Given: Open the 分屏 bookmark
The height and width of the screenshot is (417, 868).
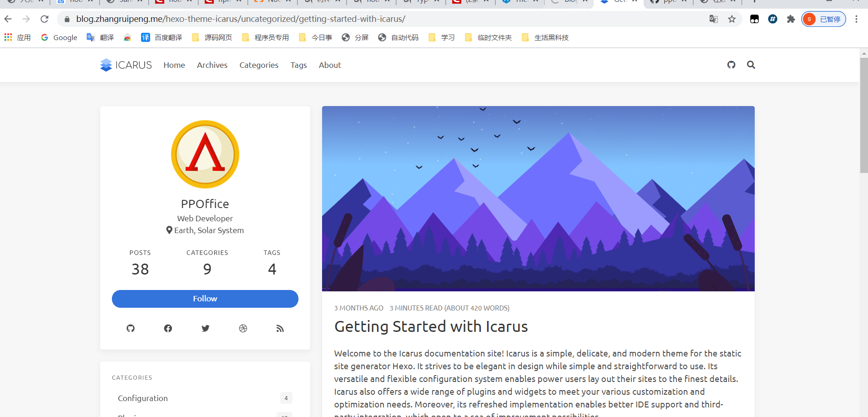Looking at the screenshot, I should point(355,37).
